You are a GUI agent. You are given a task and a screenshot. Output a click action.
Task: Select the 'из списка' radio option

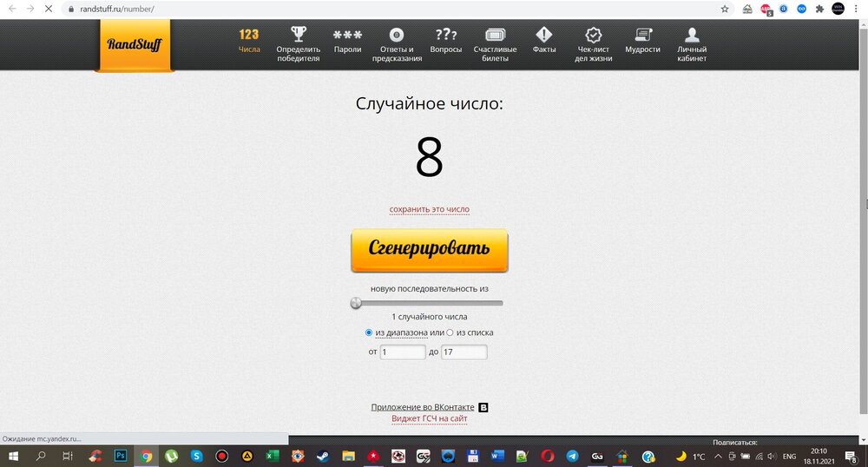[450, 332]
